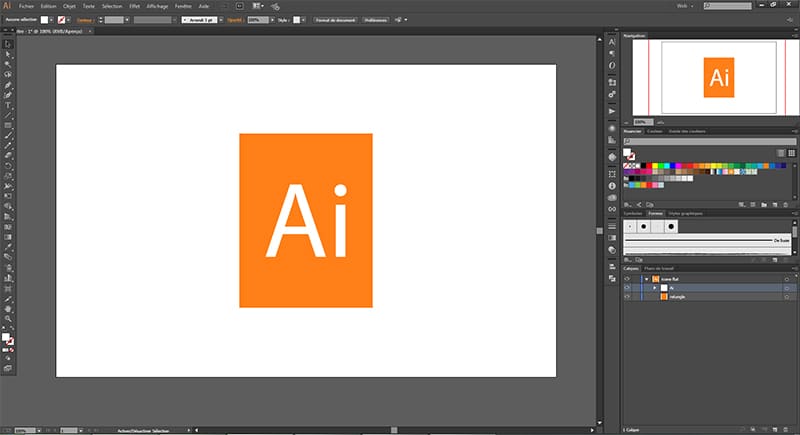The height and width of the screenshot is (435, 800).
Task: Click the Navigator zoom percentage field
Action: click(x=642, y=122)
